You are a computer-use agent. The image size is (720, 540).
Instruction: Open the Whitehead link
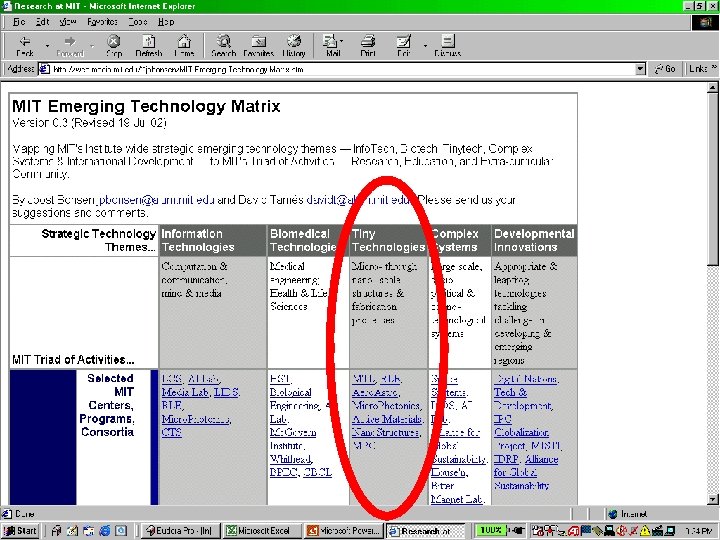click(x=291, y=459)
